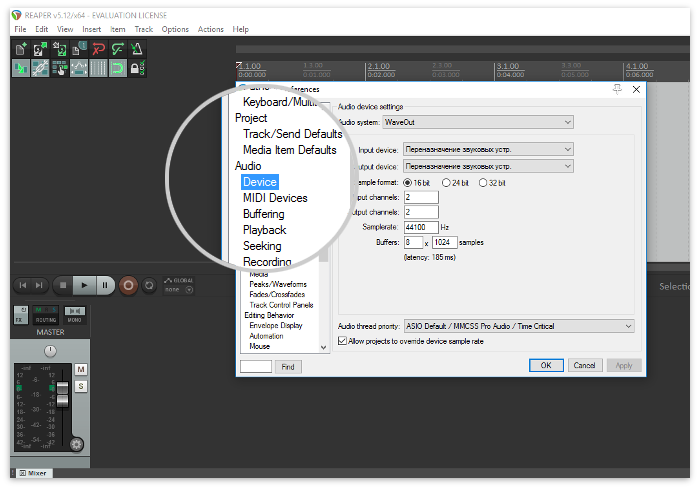
Task: Click the Buffers count field showing 8
Action: (413, 242)
